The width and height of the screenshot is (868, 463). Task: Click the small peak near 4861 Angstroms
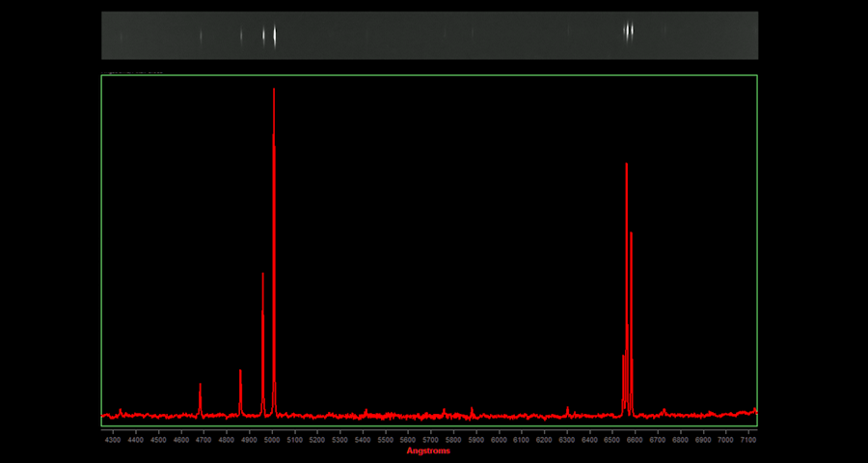(x=240, y=373)
